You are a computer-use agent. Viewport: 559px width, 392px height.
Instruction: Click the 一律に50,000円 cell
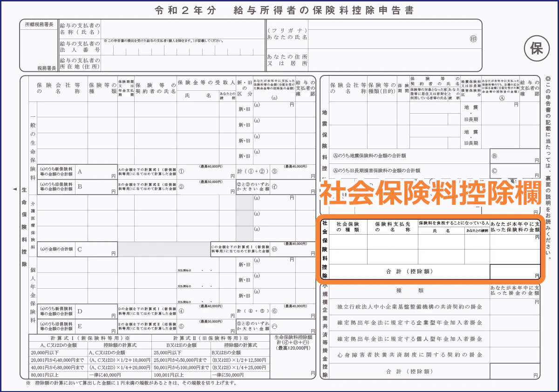coord(240,375)
